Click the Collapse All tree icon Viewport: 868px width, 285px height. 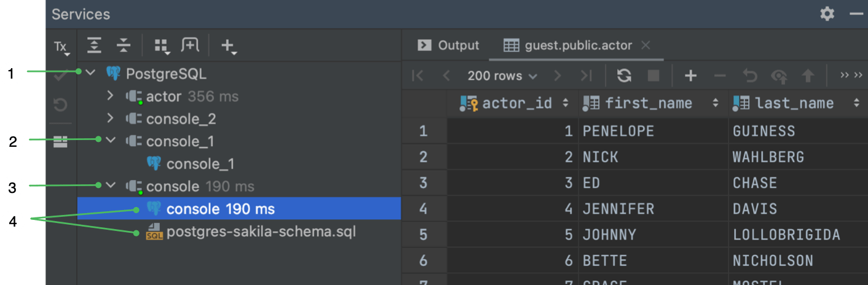pyautogui.click(x=124, y=45)
